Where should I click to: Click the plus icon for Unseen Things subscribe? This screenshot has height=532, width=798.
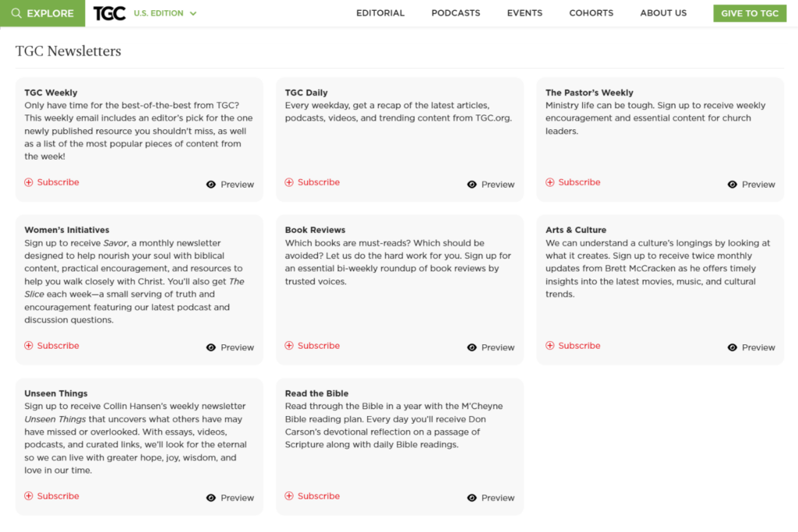pyautogui.click(x=29, y=496)
